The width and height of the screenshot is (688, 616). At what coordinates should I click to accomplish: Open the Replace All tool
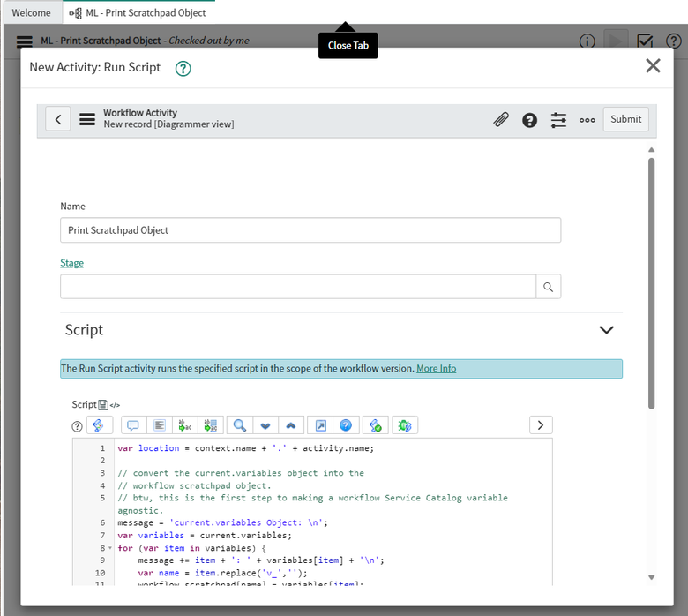click(x=211, y=425)
